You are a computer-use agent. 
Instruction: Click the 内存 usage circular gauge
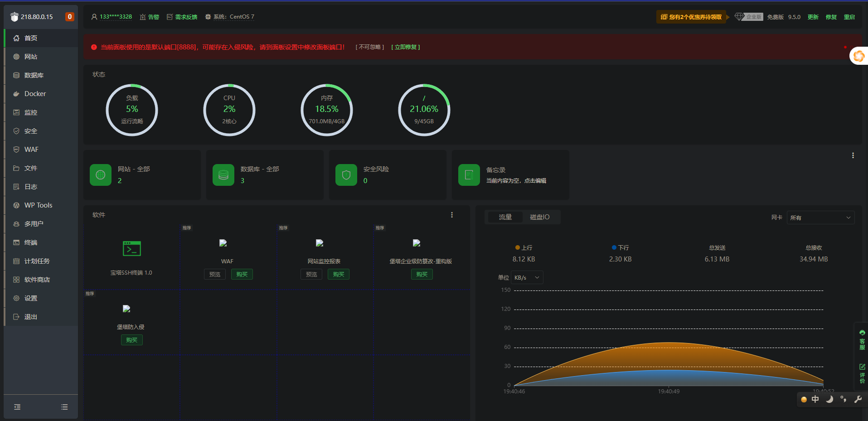[327, 110]
